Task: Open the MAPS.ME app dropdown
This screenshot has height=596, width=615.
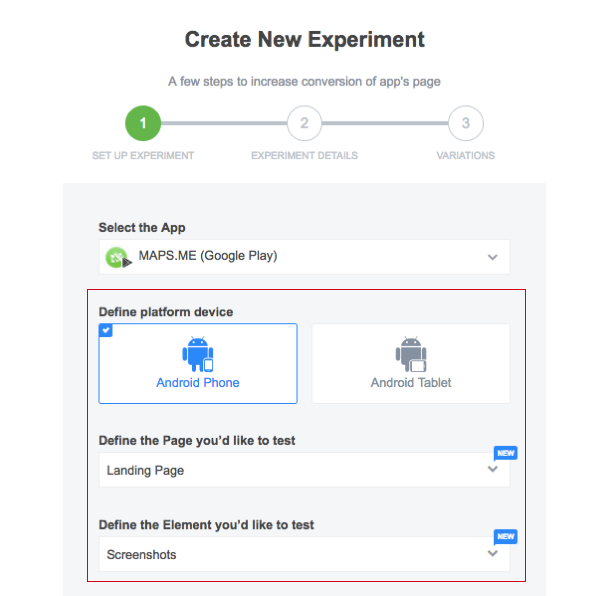Action: pos(304,257)
